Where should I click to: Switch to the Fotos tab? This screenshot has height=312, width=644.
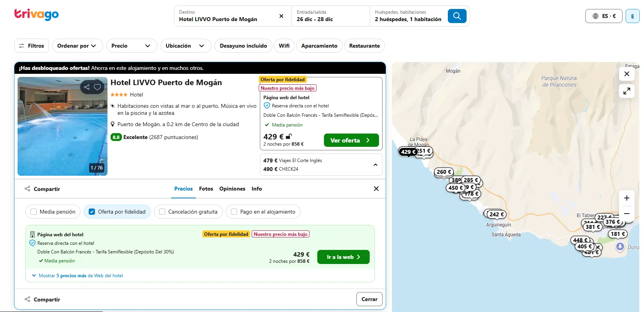click(x=206, y=189)
